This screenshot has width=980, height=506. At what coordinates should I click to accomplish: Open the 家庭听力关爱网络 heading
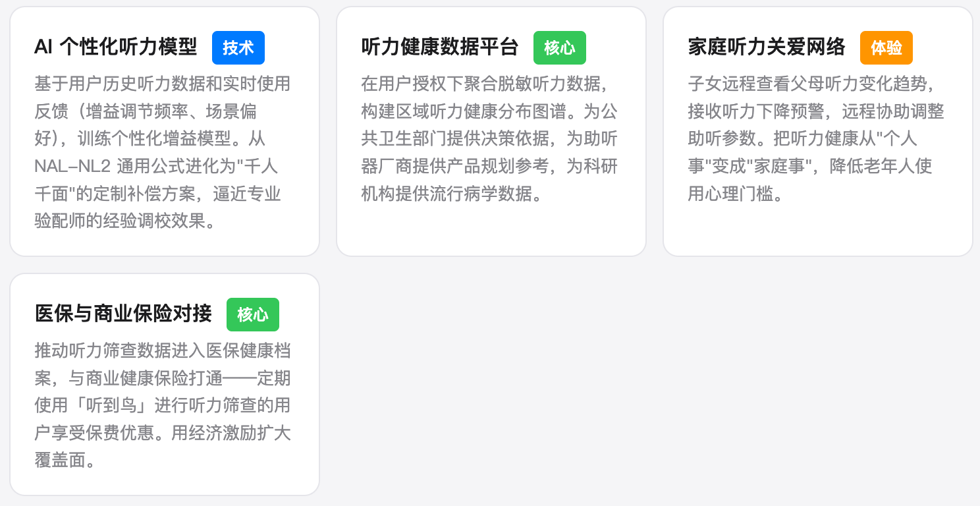coord(767,47)
